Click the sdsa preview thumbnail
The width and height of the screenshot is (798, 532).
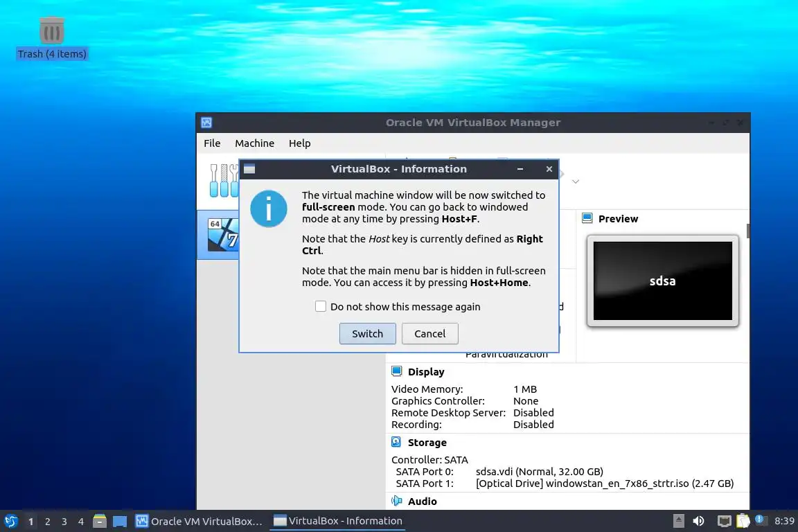(x=663, y=281)
